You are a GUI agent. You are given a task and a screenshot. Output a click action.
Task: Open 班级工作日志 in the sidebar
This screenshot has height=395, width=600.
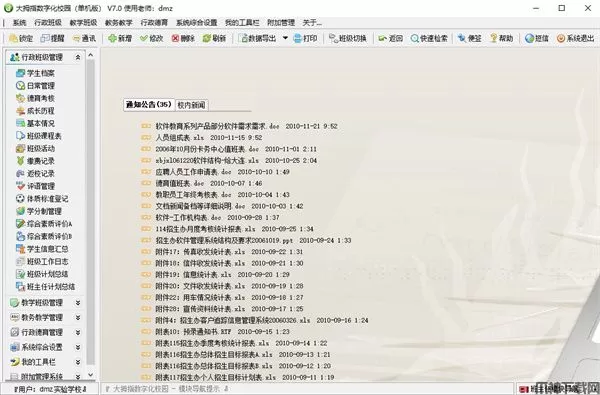(42, 262)
